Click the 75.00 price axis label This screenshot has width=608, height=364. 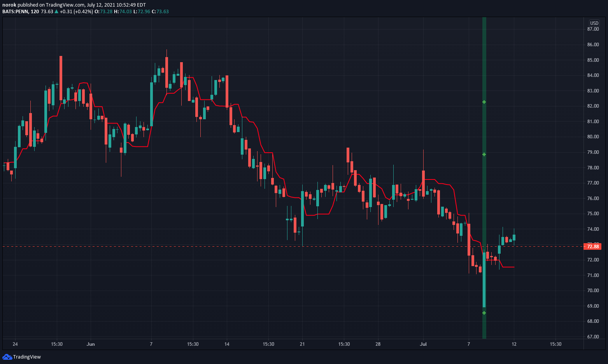593,214
